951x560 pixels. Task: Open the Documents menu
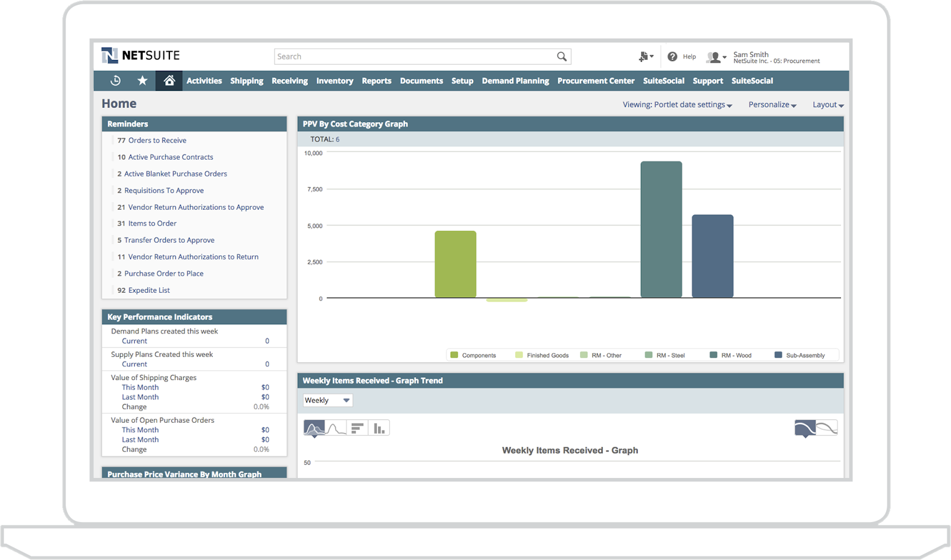(x=421, y=81)
